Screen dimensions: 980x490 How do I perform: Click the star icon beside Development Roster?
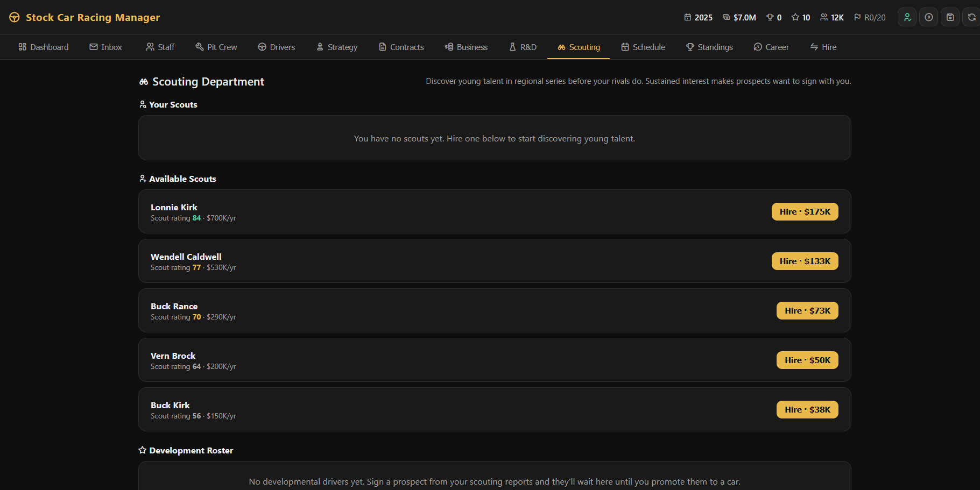point(143,450)
